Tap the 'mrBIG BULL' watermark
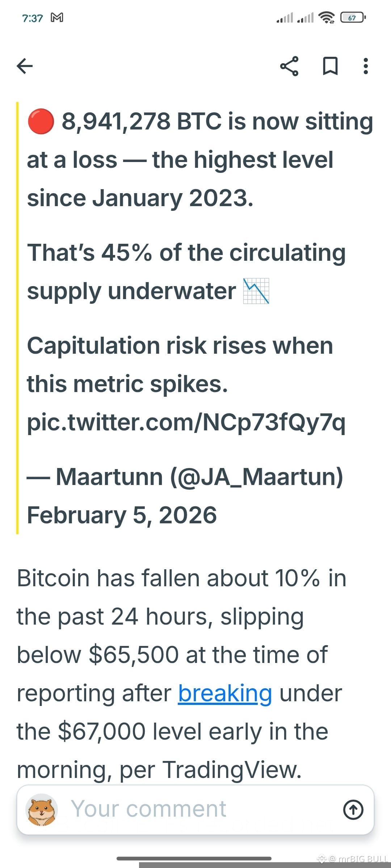This screenshot has height=868, width=391. pyautogui.click(x=352, y=859)
